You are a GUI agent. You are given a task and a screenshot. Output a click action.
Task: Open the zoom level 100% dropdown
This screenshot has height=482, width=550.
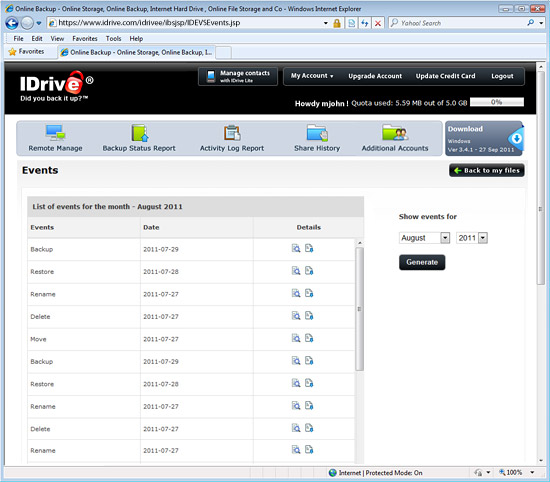(532, 473)
